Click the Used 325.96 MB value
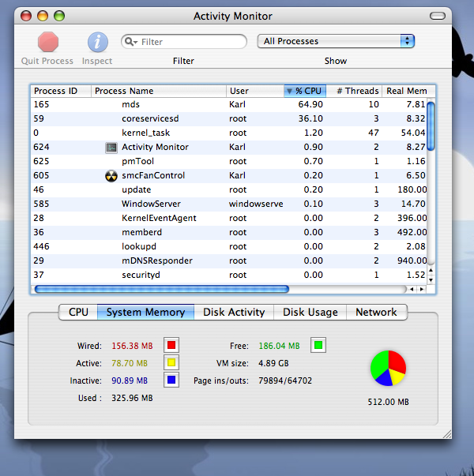Screen dimensions: 474x476 [132, 398]
